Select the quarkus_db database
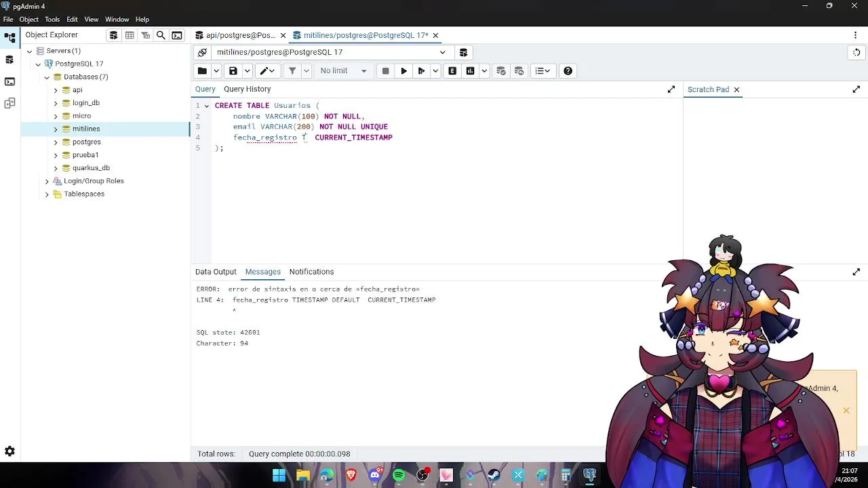Screen dimensions: 868x488 [x=91, y=168]
